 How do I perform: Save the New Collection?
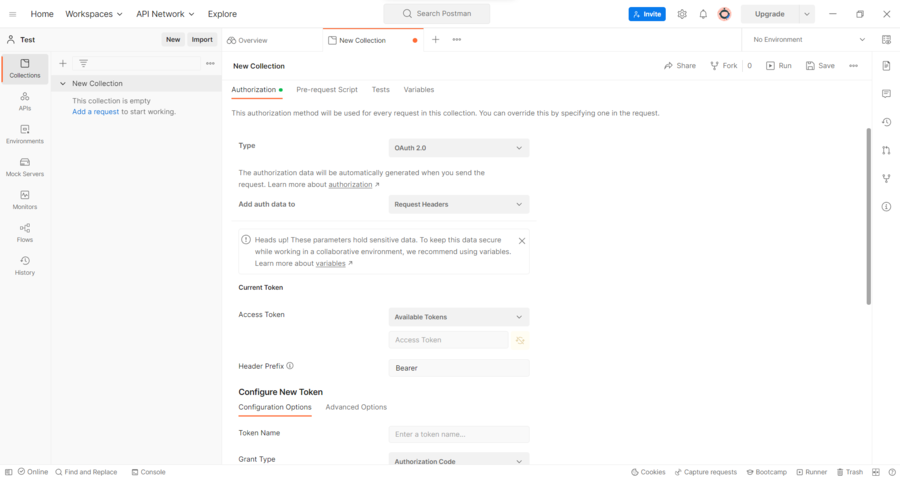tap(820, 66)
